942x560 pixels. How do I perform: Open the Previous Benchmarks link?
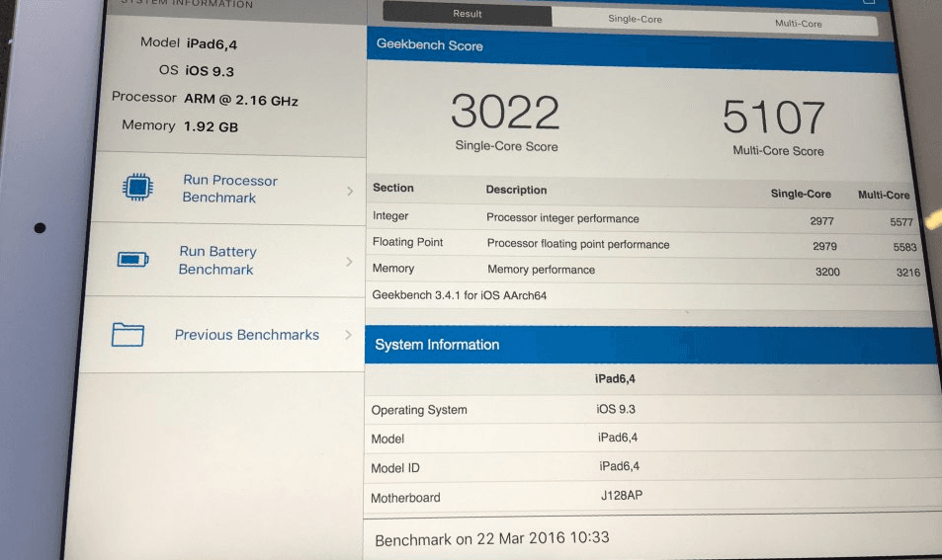pos(246,335)
